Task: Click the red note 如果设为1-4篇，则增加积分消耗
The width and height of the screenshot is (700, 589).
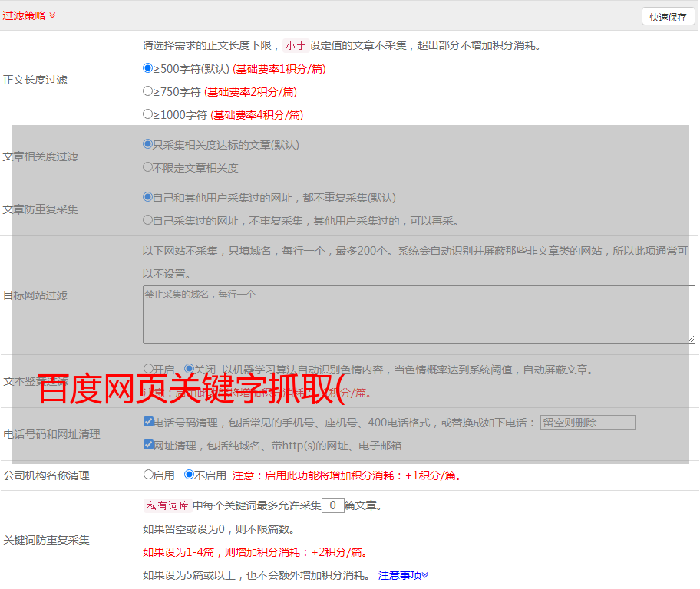Action: tap(255, 552)
